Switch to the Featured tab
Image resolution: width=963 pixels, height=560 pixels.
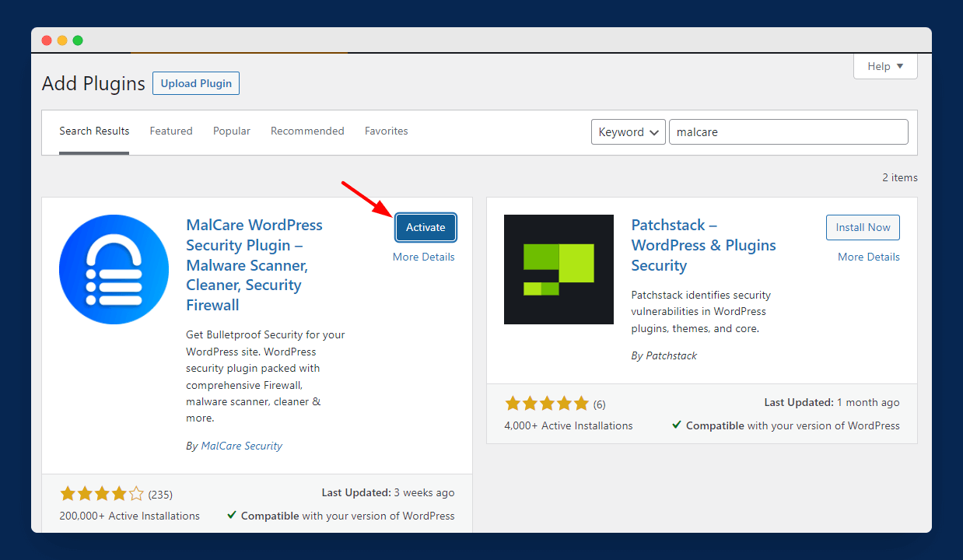[x=171, y=131]
